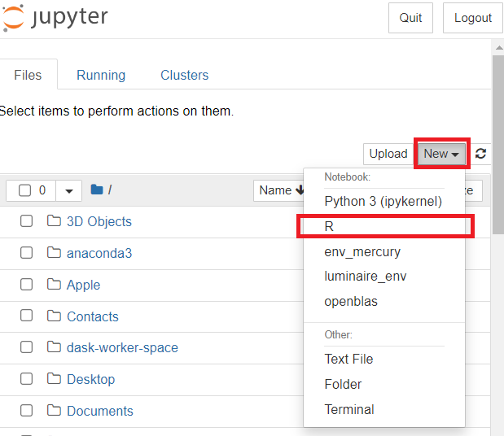The height and width of the screenshot is (436, 504).
Task: Tick the Contacts folder checkbox
Action: click(x=27, y=316)
